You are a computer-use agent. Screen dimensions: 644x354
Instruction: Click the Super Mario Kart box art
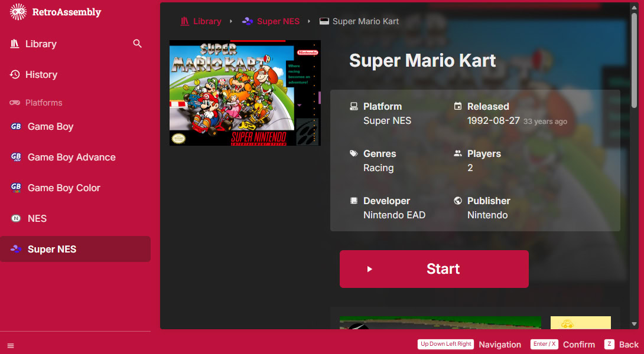245,93
